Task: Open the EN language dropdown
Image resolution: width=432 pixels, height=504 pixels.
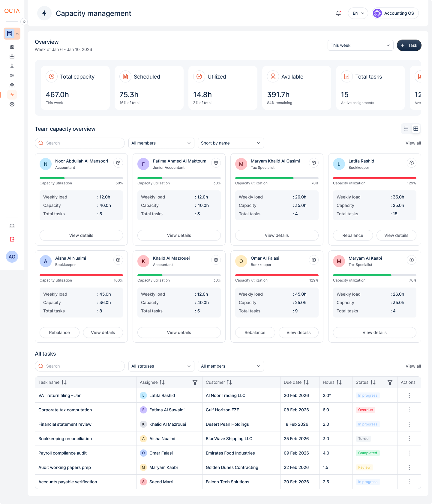Action: [358, 13]
